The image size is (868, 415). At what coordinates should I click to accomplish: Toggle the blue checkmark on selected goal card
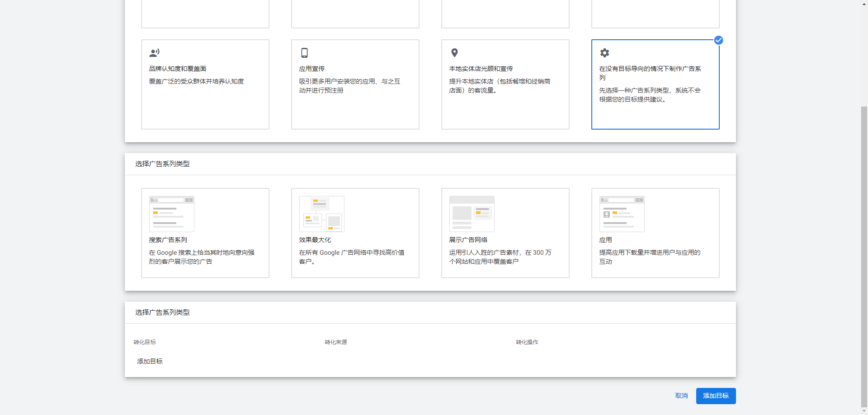(x=718, y=40)
